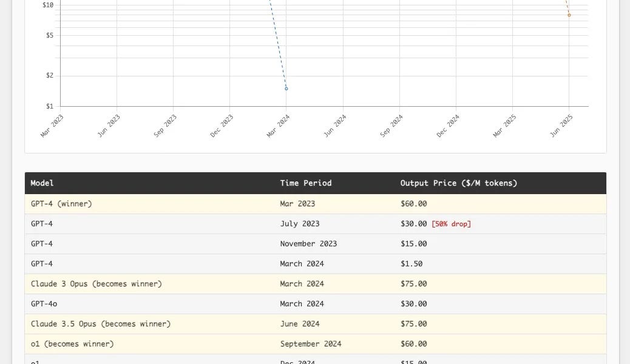630x364 pixels.
Task: Click the Model column header
Action: (42, 183)
